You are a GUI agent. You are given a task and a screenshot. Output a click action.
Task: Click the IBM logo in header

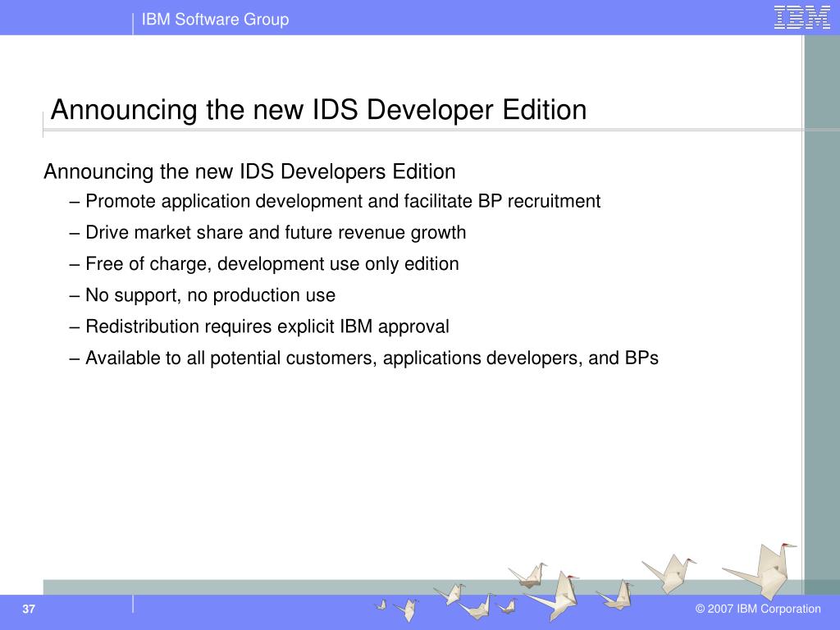coord(801,18)
